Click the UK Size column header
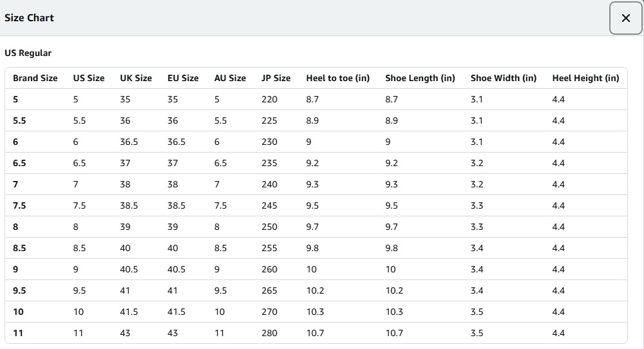The image size is (644, 349). [x=136, y=78]
